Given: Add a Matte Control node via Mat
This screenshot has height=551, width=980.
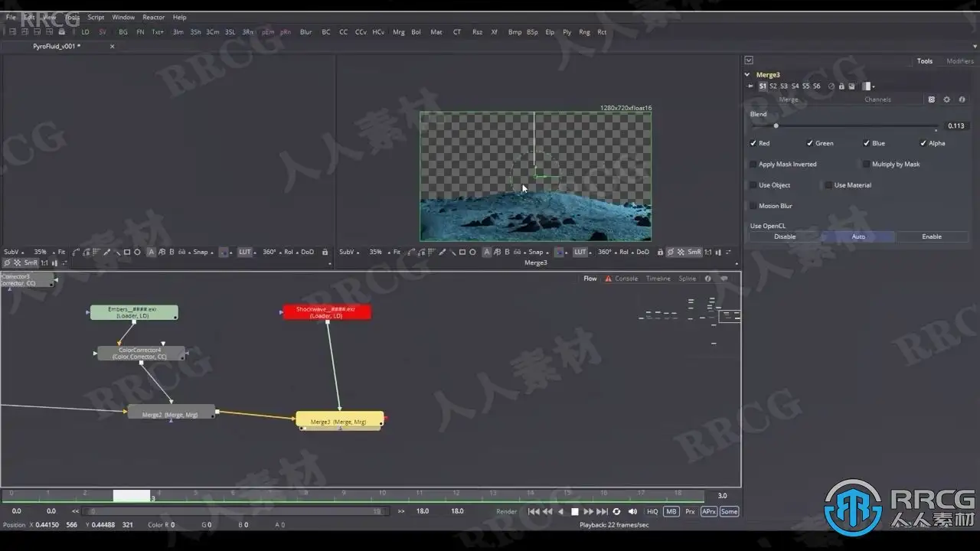Looking at the screenshot, I should (436, 32).
